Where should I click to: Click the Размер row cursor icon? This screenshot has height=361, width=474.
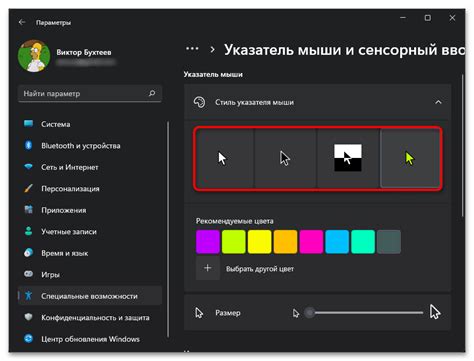pos(199,313)
